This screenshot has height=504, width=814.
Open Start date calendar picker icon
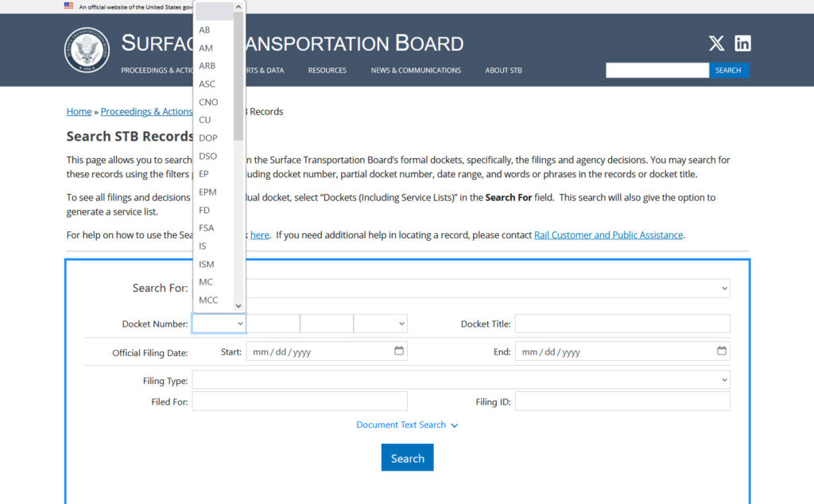point(399,351)
